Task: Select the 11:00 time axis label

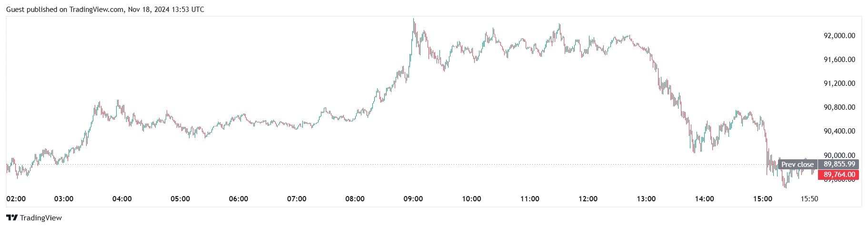Action: coord(529,198)
